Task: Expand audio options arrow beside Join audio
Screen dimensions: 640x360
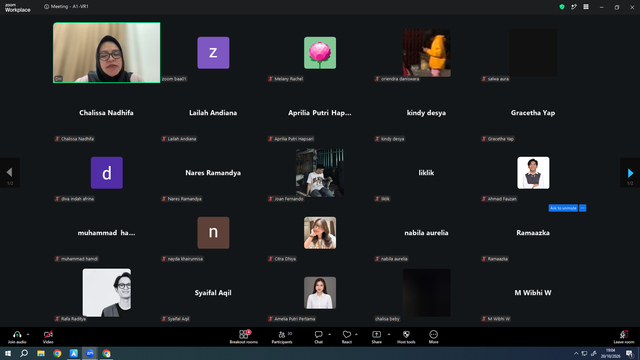Action: pos(28,334)
